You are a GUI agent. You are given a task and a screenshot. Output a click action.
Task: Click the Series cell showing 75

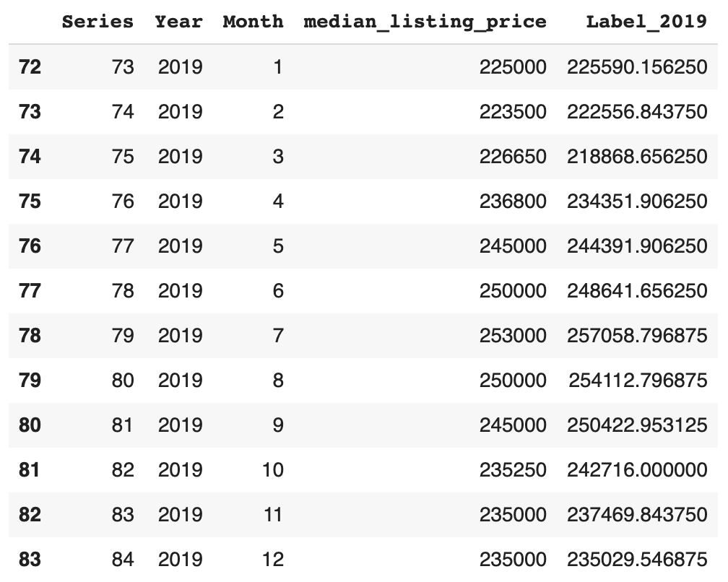[123, 157]
